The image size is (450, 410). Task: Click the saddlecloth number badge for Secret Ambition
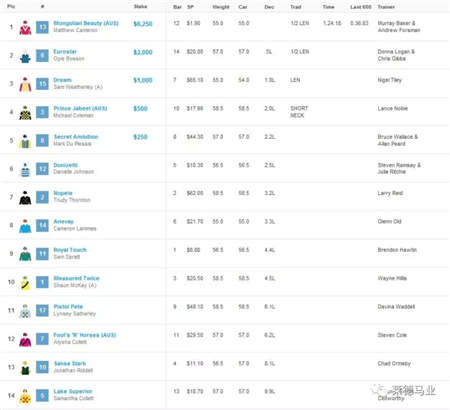(x=42, y=141)
